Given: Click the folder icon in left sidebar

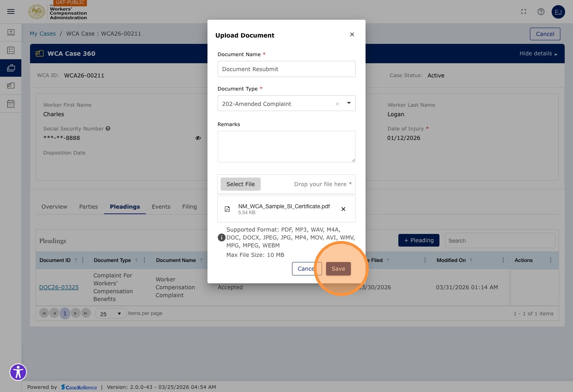Looking at the screenshot, I should point(11,86).
